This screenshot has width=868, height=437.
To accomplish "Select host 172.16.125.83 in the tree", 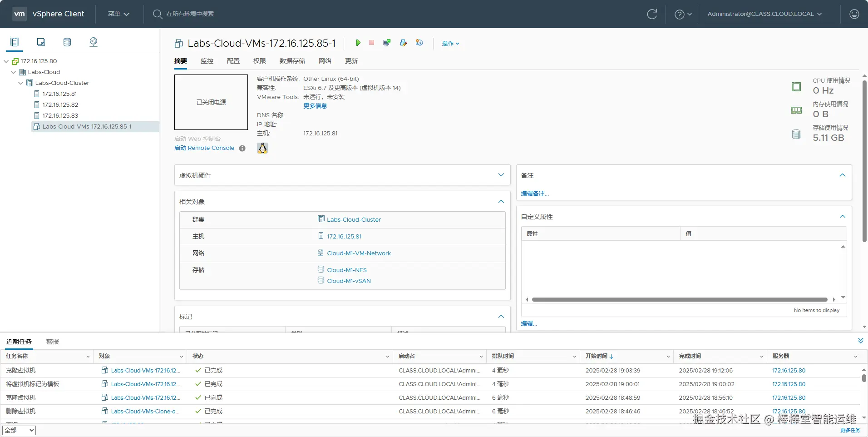I will [x=60, y=116].
